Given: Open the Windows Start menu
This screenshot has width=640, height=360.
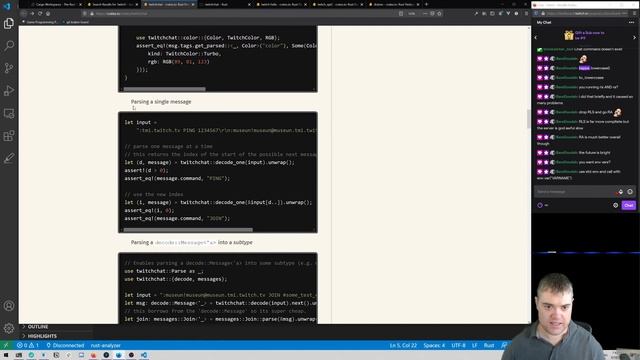Looking at the screenshot, I should click(x=6, y=355).
